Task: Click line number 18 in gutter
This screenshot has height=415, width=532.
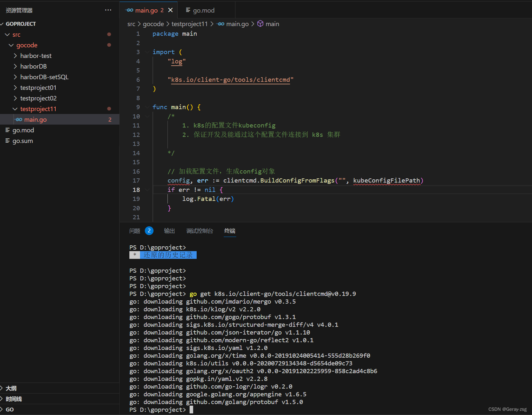Action: tap(136, 190)
